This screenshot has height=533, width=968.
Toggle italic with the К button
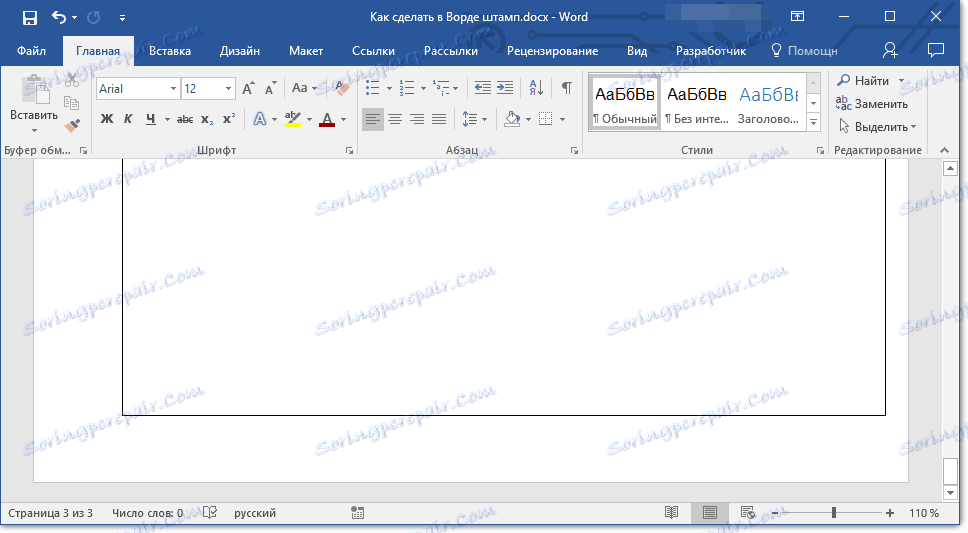(128, 119)
